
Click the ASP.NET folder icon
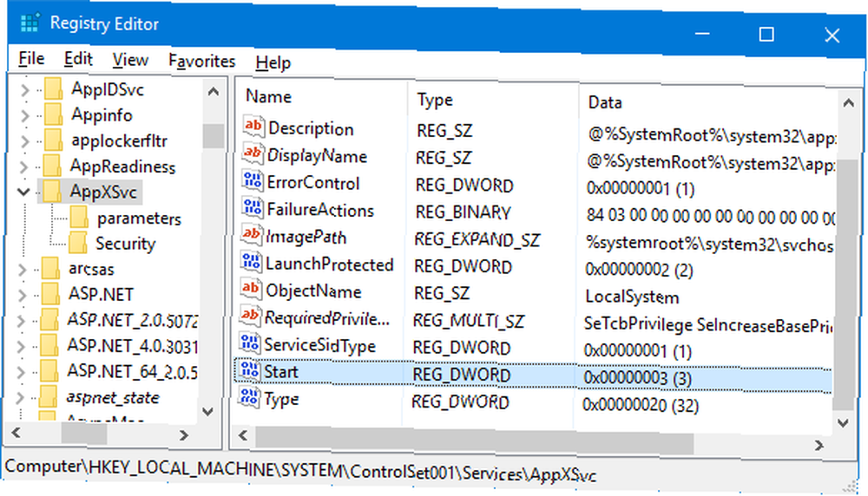tap(51, 294)
